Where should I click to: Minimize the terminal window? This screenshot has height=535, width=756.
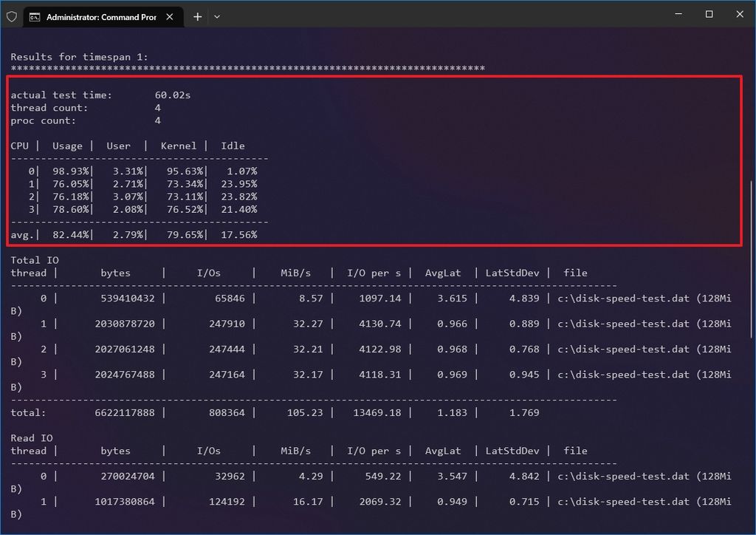678,14
